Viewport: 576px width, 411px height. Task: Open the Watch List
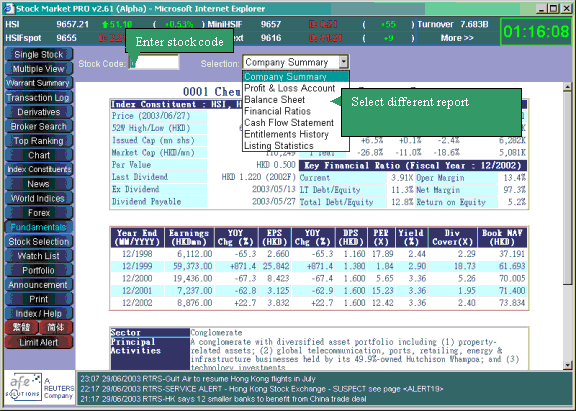39,256
